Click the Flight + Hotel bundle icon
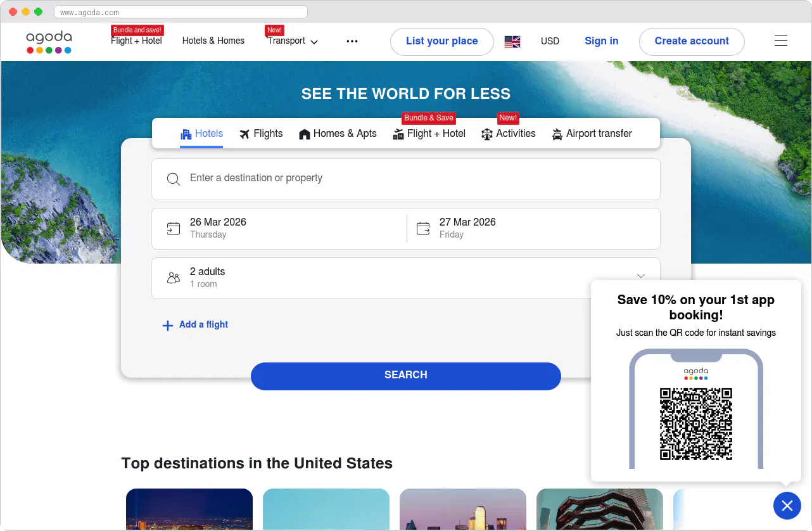 (398, 134)
